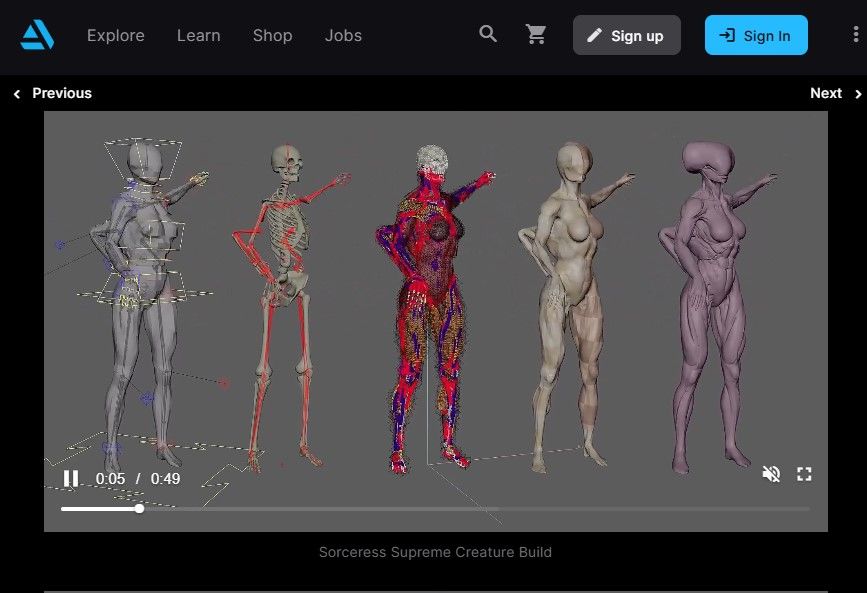Go to the Previous artwork

(53, 93)
